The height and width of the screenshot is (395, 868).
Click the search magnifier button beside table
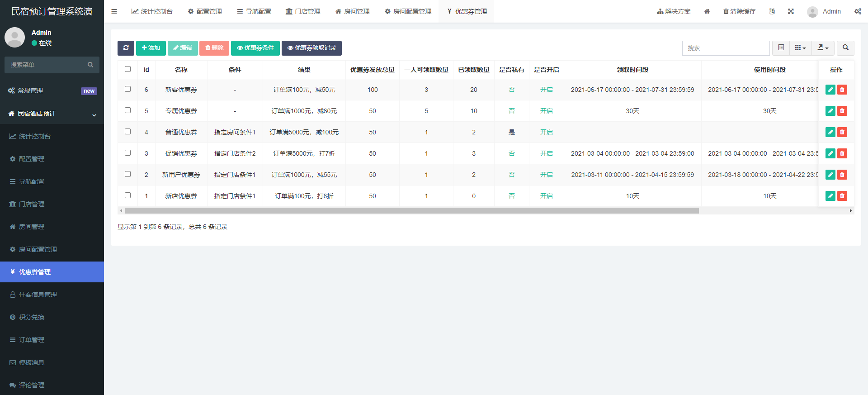[x=845, y=48]
